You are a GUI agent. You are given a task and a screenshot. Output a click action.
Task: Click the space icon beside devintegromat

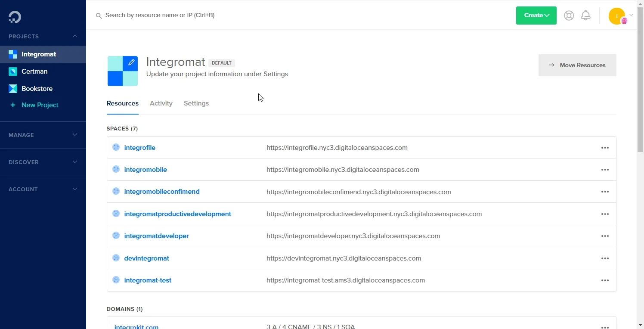pos(116,258)
